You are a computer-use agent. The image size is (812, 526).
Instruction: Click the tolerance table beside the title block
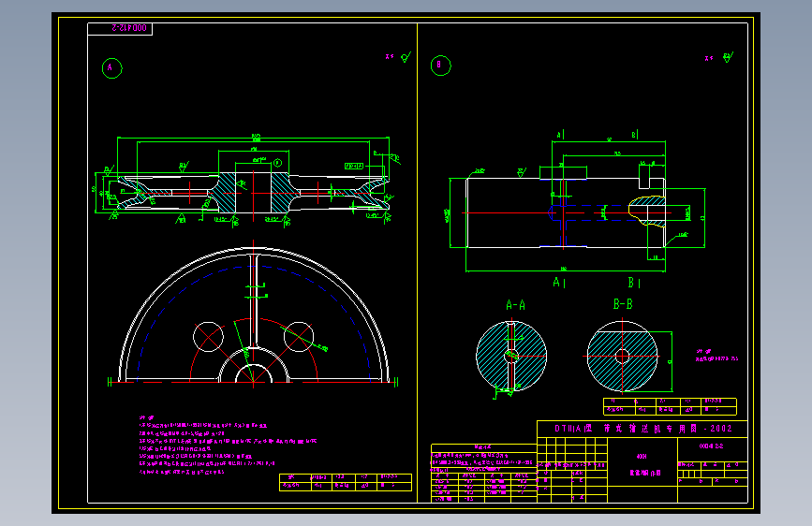point(483,474)
